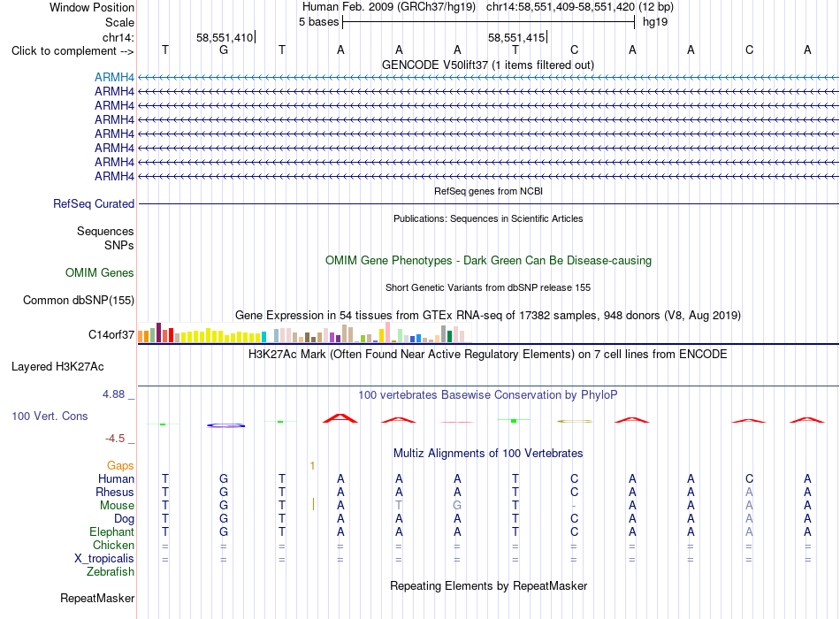Click the dash gap character in the Mouse row
840x619 pixels.
(574, 506)
